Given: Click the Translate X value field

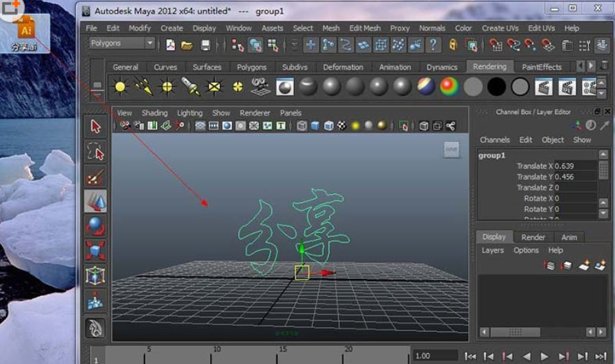Looking at the screenshot, I should point(575,166).
